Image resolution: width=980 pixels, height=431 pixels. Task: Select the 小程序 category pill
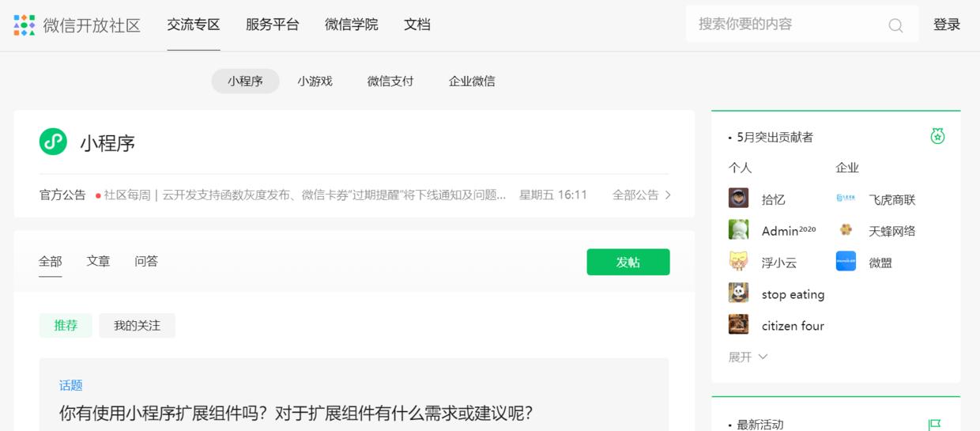click(245, 81)
